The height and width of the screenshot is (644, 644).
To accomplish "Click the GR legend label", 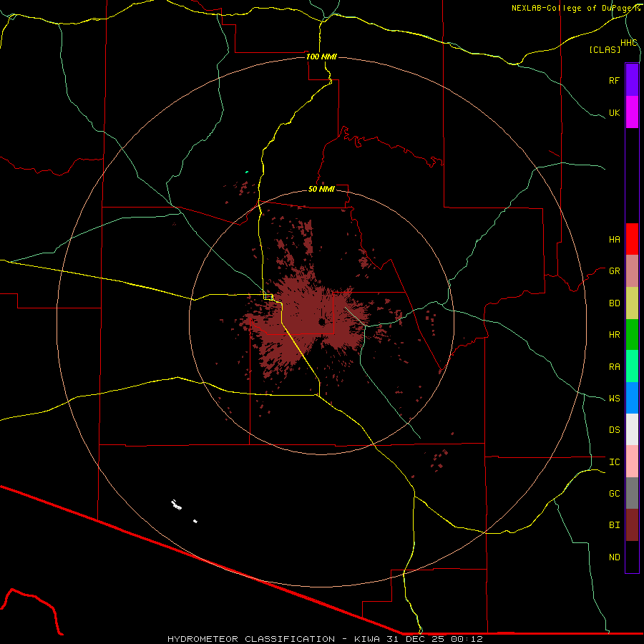I will [614, 271].
